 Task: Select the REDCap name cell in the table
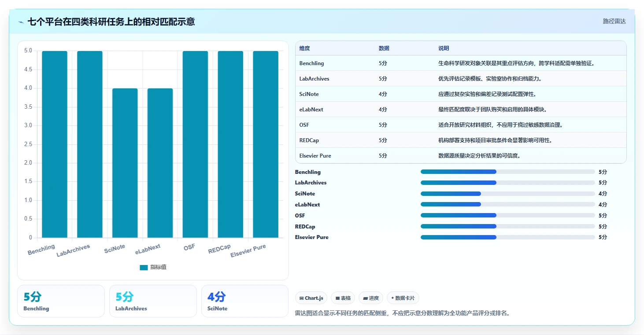click(x=309, y=140)
